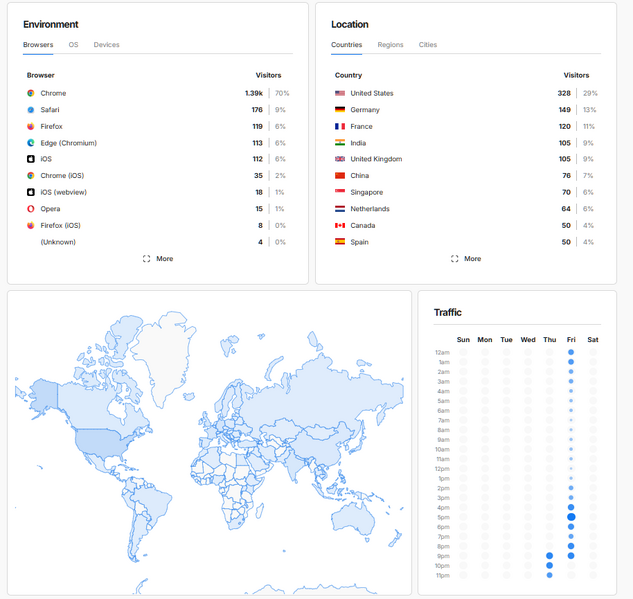Open the Netherlands country link
Viewport: 633px width, 599px height.
click(x=370, y=209)
